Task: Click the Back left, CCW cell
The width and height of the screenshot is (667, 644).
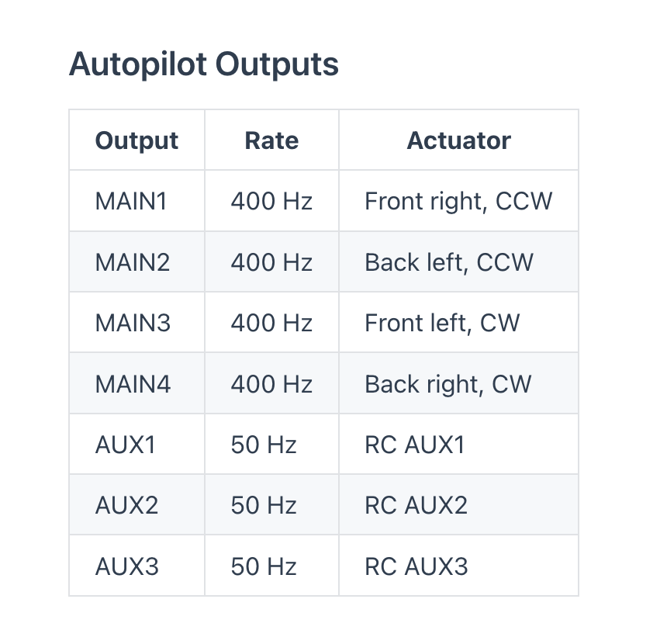Action: [x=449, y=262]
